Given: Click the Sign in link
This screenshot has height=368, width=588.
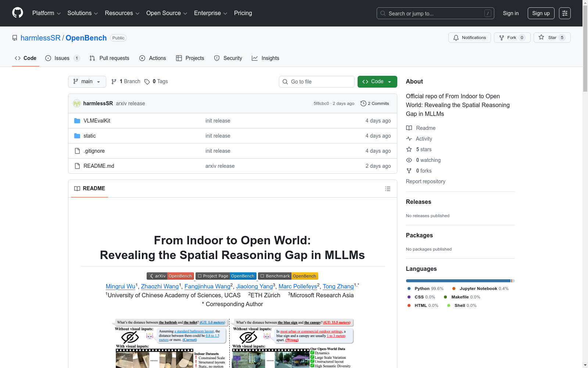Looking at the screenshot, I should pyautogui.click(x=511, y=13).
